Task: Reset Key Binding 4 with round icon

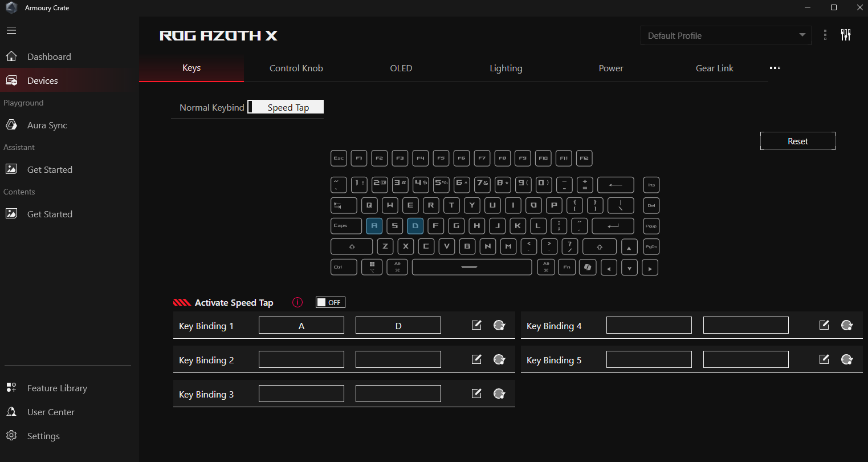Action: click(847, 325)
